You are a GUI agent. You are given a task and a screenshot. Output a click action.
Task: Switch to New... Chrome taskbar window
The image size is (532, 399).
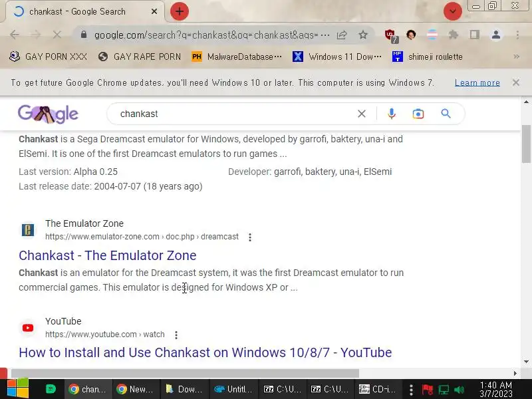136,389
